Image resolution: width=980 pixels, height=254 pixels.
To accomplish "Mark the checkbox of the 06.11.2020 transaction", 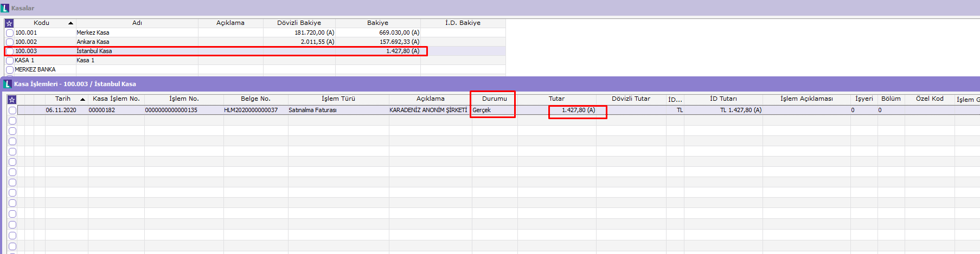I will [12, 110].
